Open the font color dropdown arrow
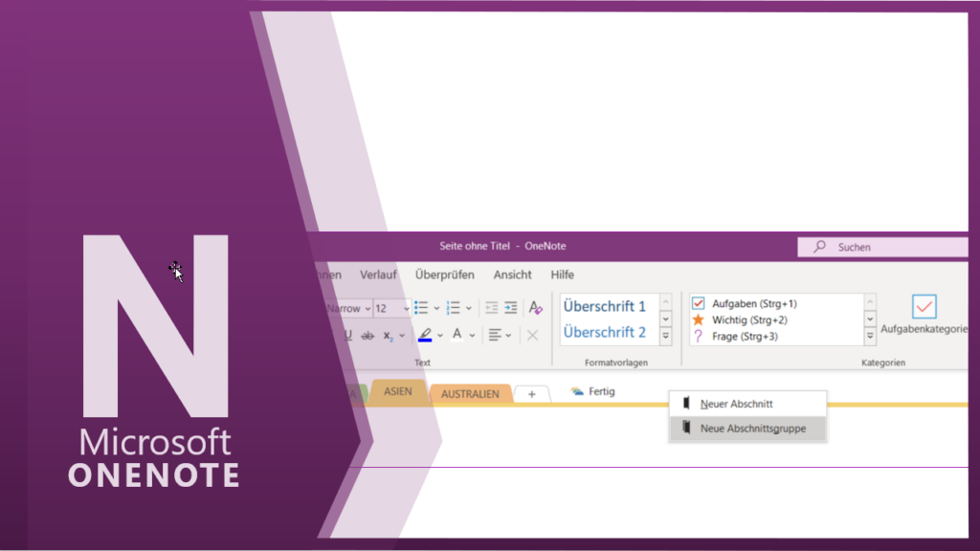980x551 pixels. coord(473,336)
